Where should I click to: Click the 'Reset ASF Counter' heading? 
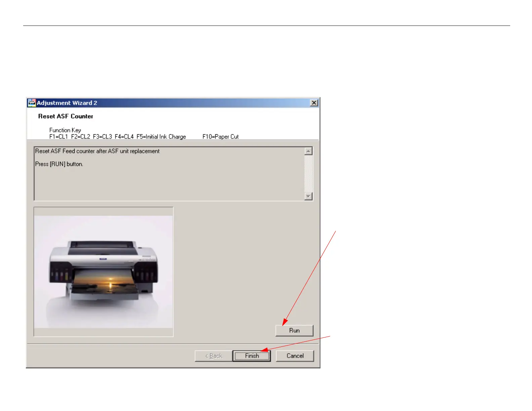pyautogui.click(x=65, y=116)
